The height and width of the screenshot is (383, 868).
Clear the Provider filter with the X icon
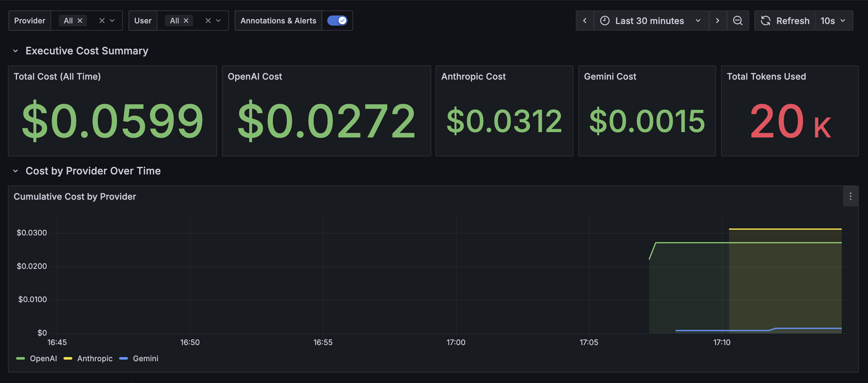tap(102, 21)
